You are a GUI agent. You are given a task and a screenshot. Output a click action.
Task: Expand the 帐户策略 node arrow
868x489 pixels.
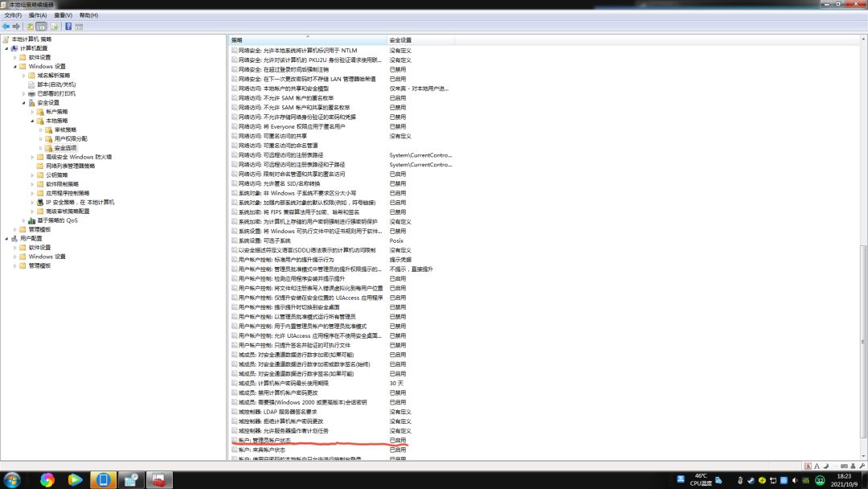pyautogui.click(x=32, y=112)
